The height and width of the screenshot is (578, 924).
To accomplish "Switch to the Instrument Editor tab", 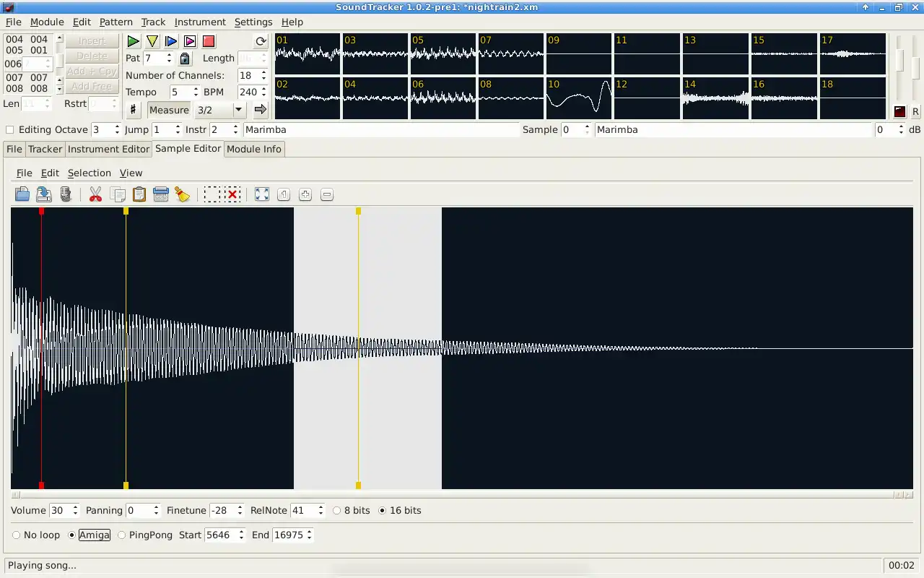I will click(x=108, y=149).
